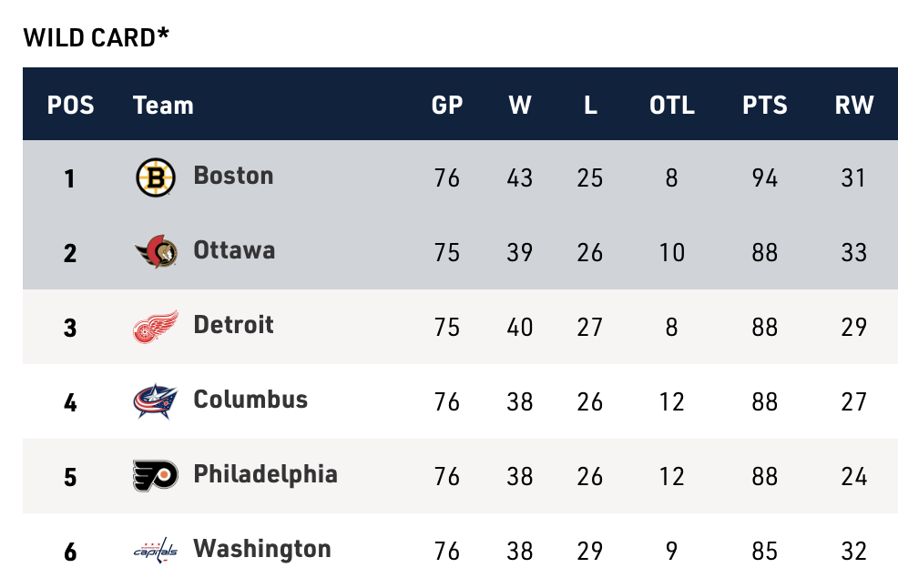Click the Ottawa Senators logo

click(x=156, y=252)
